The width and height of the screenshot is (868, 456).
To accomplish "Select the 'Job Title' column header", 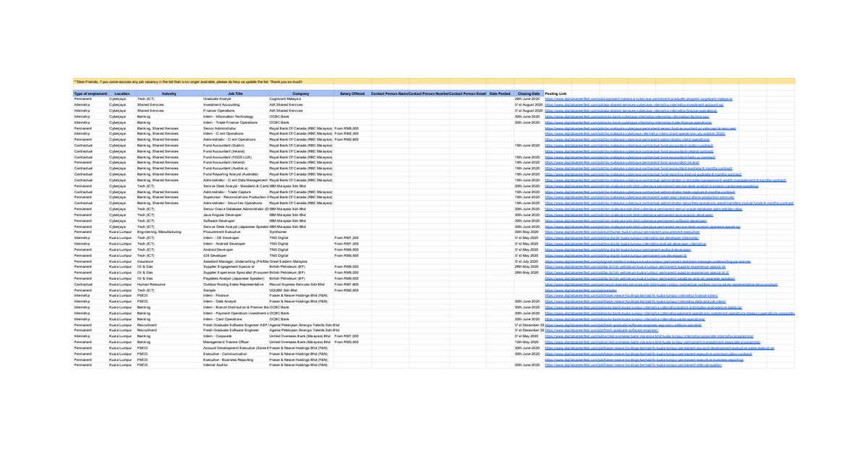I will pos(236,93).
